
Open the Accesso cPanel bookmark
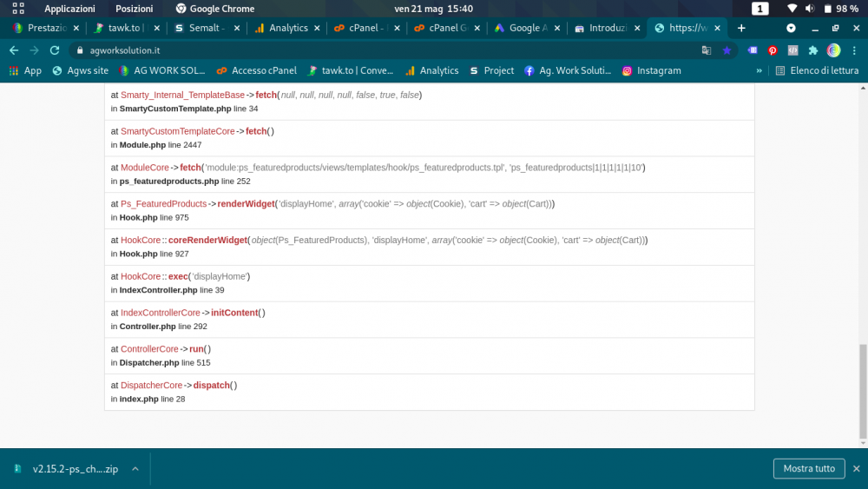click(x=256, y=71)
